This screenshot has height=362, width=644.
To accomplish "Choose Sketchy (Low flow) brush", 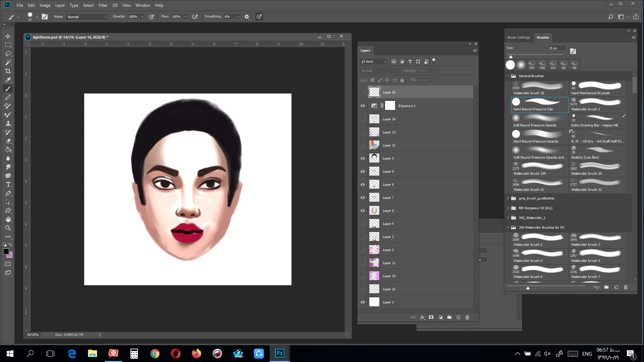I will (597, 153).
